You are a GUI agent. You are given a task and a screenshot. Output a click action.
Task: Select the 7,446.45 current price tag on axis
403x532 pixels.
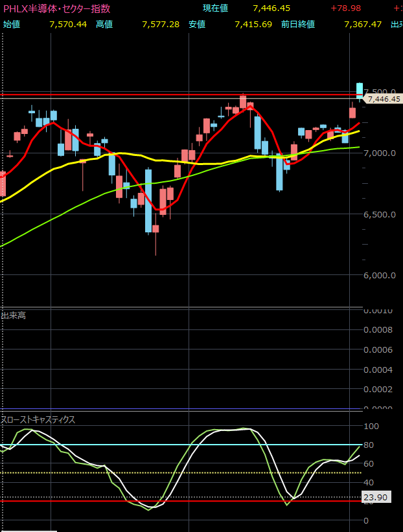coord(384,99)
